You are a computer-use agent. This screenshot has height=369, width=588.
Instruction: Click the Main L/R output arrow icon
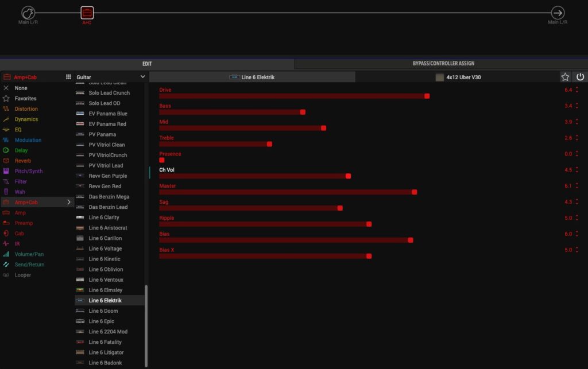[x=557, y=13]
